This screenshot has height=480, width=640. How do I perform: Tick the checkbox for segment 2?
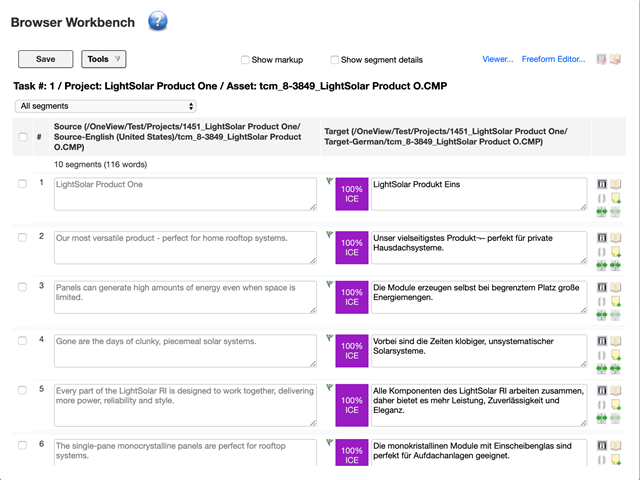[x=22, y=238]
